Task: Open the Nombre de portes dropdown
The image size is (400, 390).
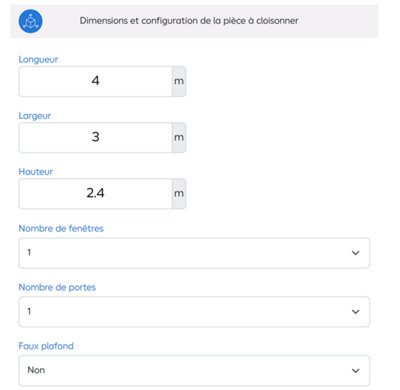Action: (194, 312)
